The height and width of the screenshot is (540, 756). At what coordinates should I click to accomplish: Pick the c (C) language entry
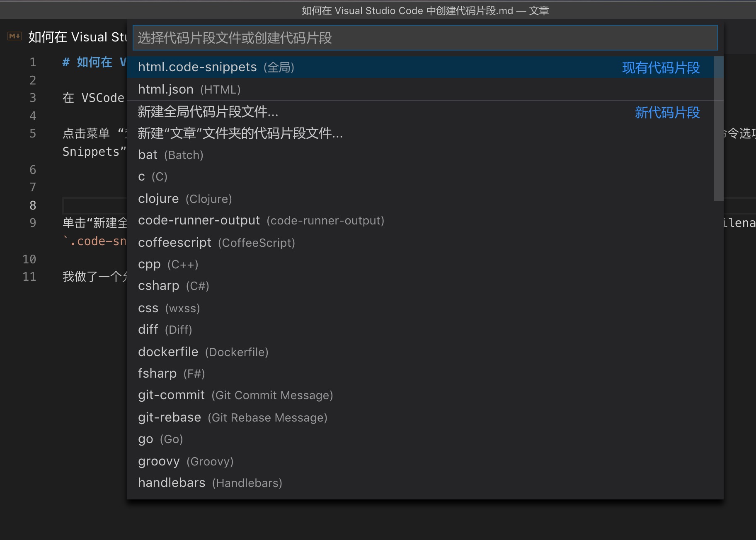tap(153, 177)
